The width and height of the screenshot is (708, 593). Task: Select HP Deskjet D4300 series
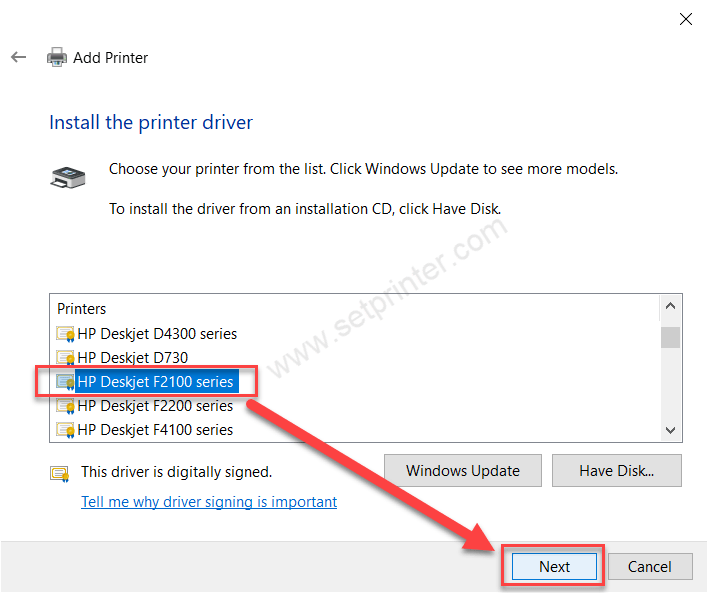157,334
